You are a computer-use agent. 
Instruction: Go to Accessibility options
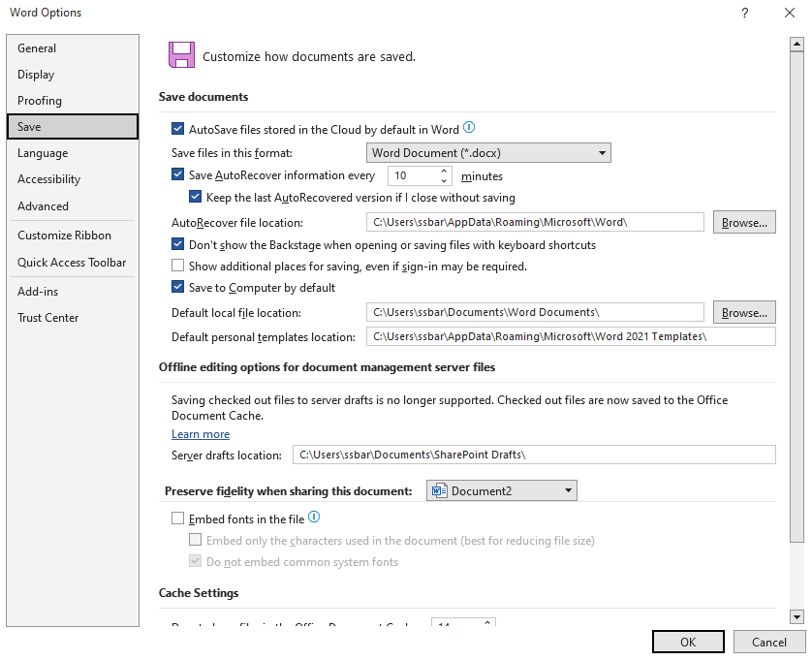(73, 179)
